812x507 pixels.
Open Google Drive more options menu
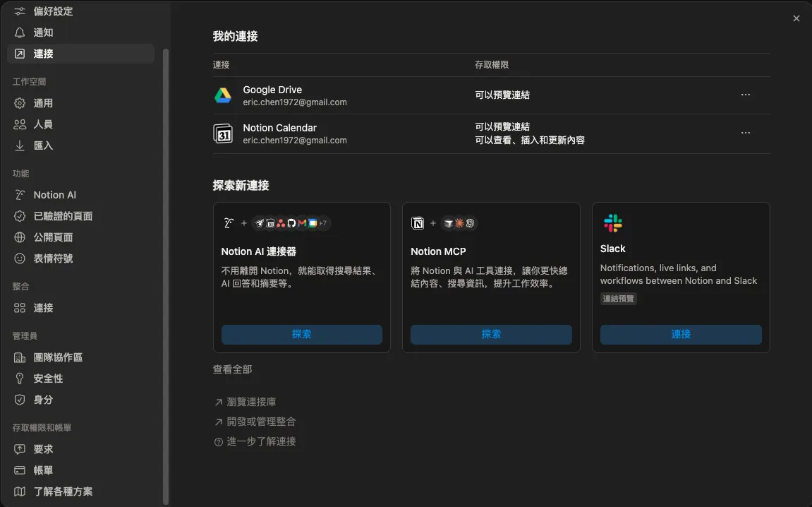(x=746, y=95)
